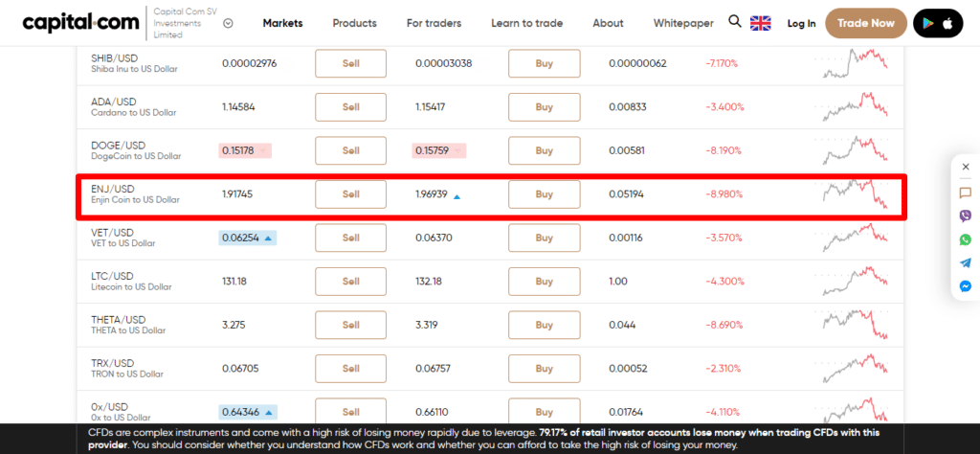The width and height of the screenshot is (980, 454).
Task: Buy ENJ/USD
Action: (x=545, y=194)
